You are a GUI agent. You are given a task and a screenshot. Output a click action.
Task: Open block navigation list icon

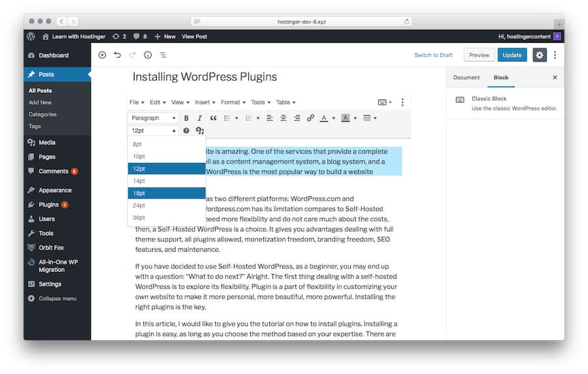click(163, 55)
